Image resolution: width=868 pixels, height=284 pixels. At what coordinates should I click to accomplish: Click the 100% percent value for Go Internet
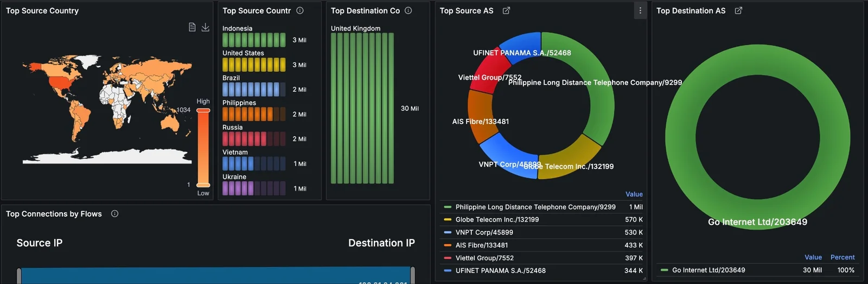pos(846,270)
